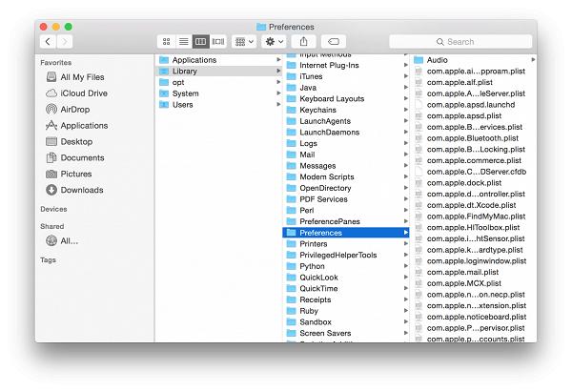
Task: Open All... under Shared
Action: coord(62,240)
